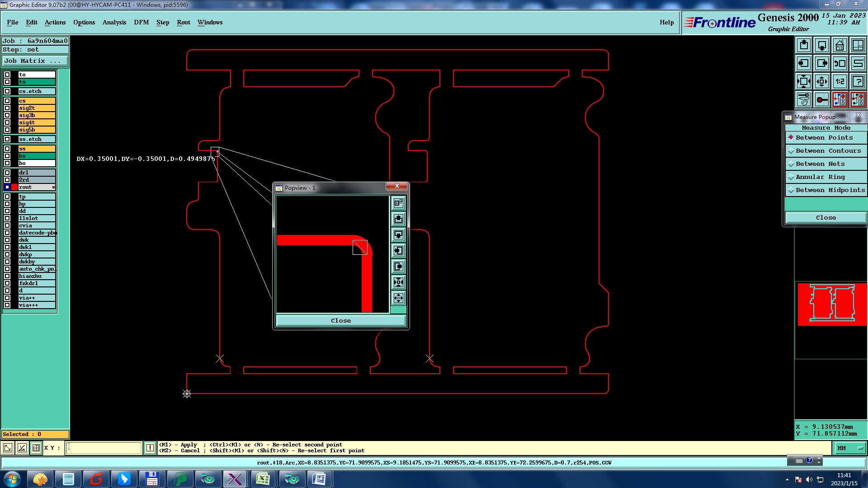Viewport: 868px width, 488px height.
Task: Open the MM units dropdown
Action: point(850,448)
